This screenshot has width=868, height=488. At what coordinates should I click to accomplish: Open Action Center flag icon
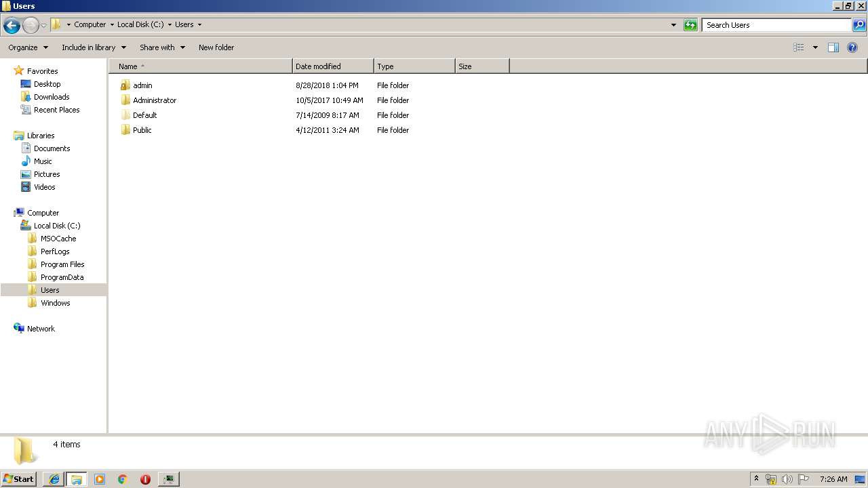point(804,479)
